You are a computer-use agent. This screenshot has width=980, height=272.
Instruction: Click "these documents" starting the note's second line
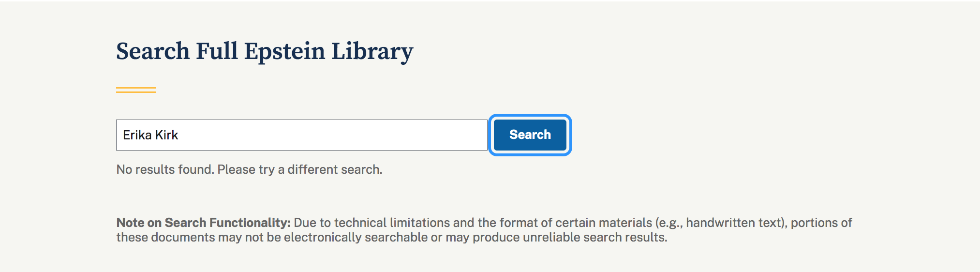click(165, 237)
